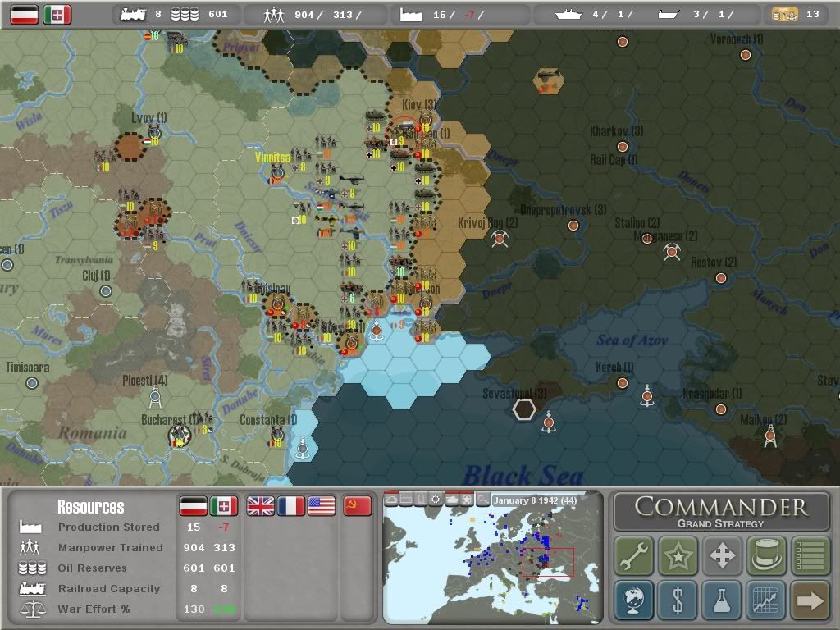Screen dimensions: 840x630
Task: Toggle the tank units overlay on minimap
Action: 452,500
